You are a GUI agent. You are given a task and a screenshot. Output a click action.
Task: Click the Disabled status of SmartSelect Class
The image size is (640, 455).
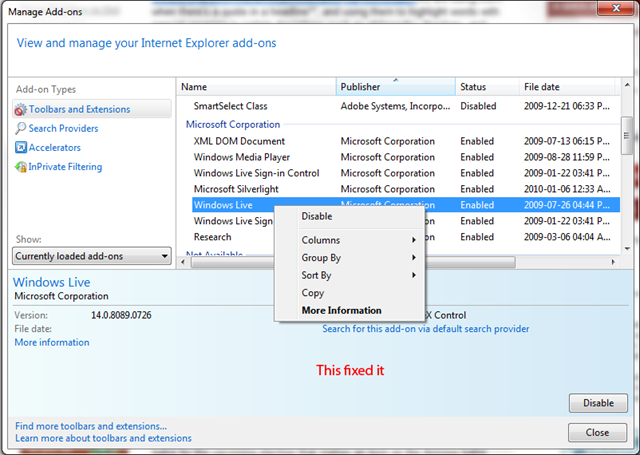pyautogui.click(x=478, y=106)
